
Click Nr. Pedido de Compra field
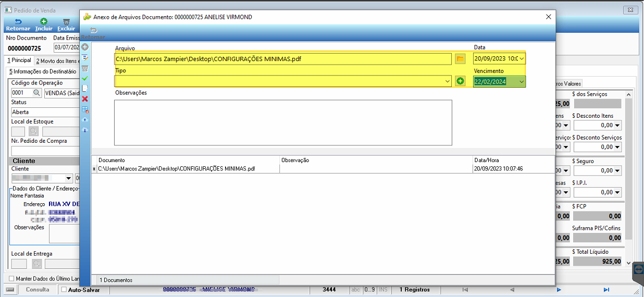[x=45, y=151]
